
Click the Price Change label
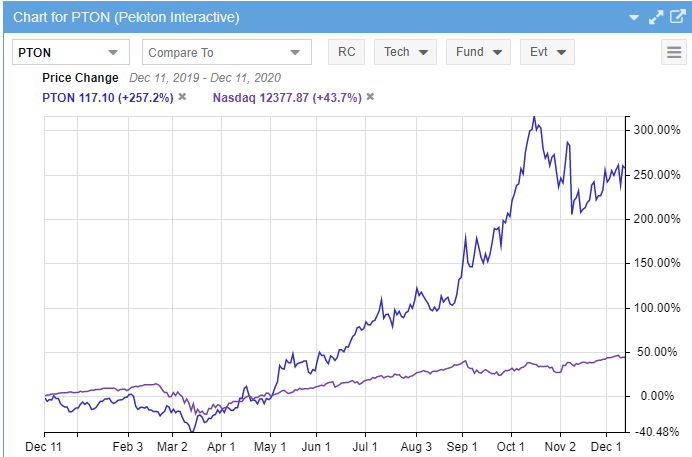pyautogui.click(x=80, y=78)
